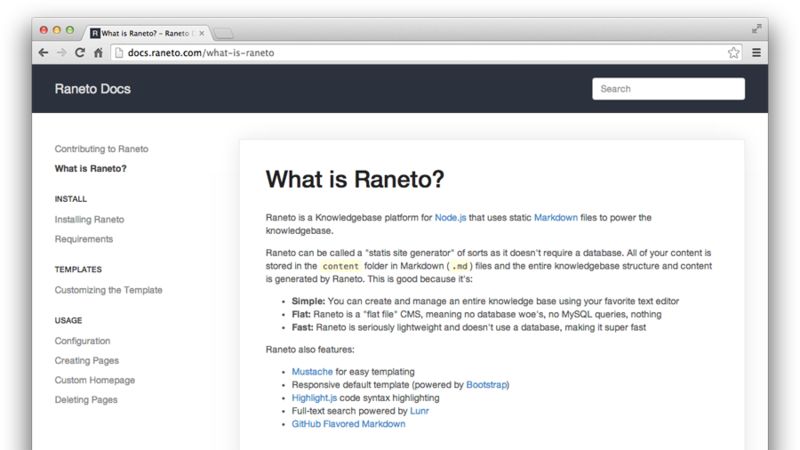Open Contributing to Raneto sidebar page

pos(101,148)
